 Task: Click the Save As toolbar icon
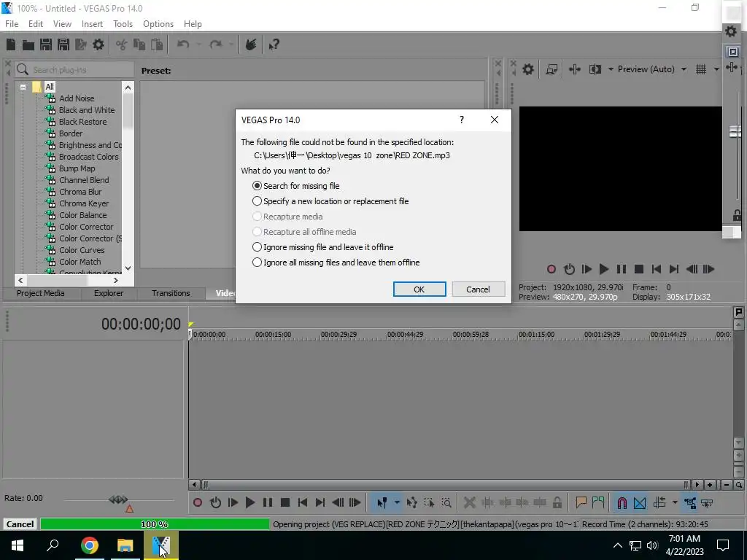(63, 44)
